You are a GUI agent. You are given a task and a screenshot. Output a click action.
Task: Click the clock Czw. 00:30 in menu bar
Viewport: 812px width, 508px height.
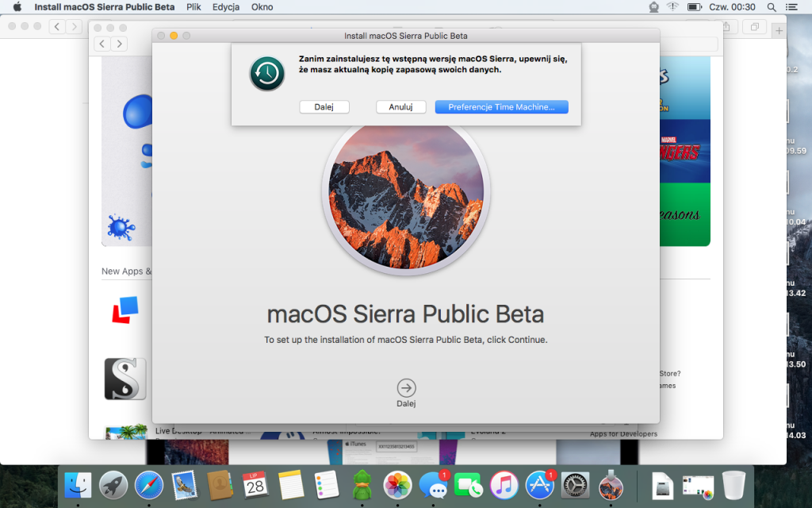732,6
